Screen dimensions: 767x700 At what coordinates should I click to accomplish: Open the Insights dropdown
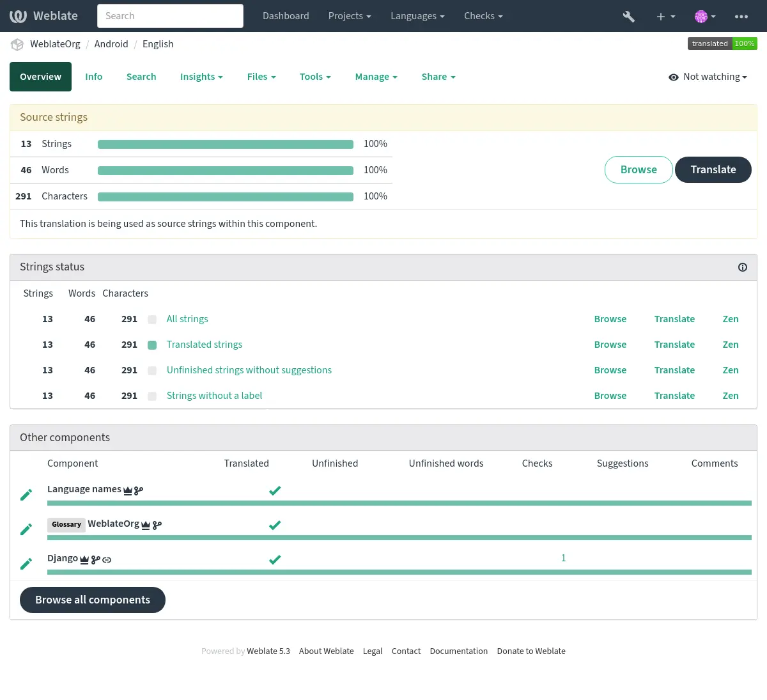(201, 77)
